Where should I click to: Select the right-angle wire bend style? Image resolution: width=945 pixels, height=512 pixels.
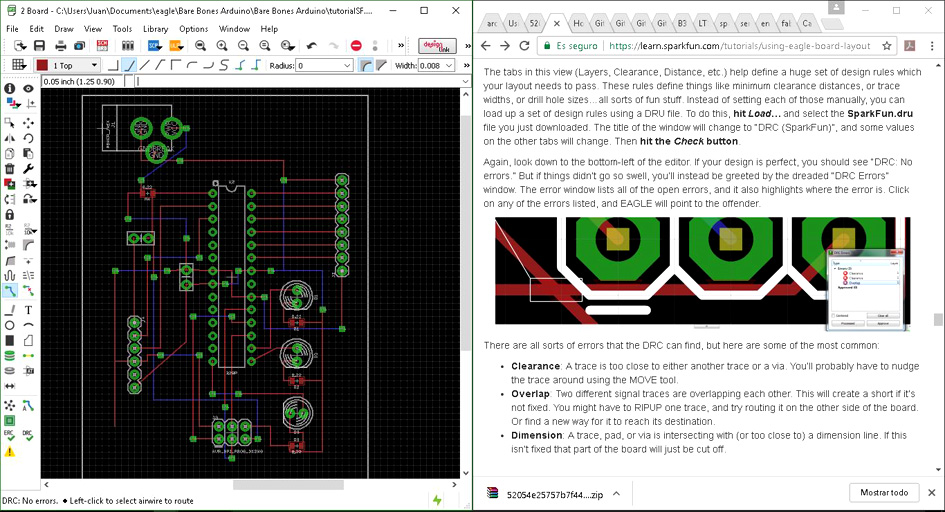click(x=113, y=65)
